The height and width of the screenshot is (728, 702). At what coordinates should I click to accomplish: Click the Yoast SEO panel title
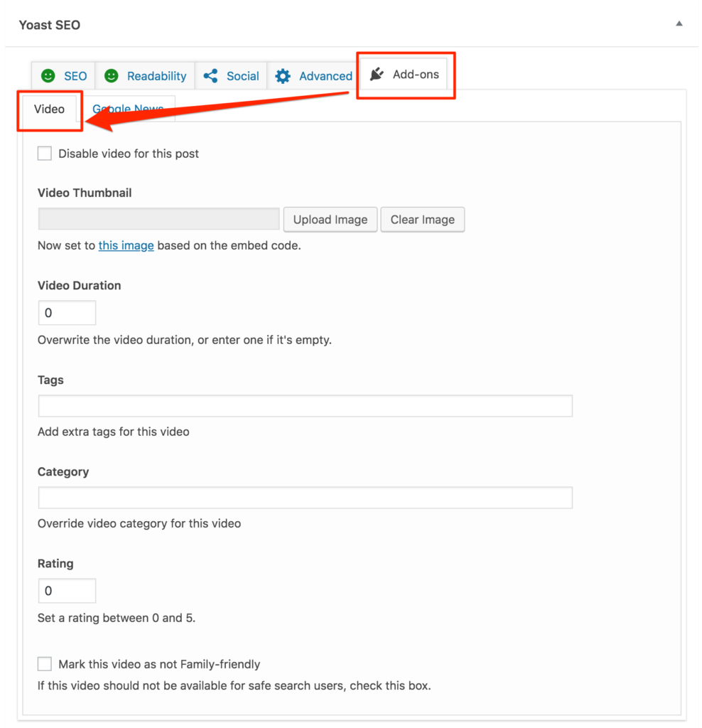[x=50, y=25]
